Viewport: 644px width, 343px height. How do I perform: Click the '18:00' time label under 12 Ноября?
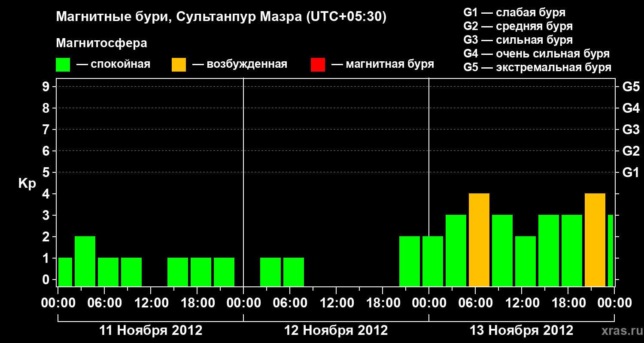[383, 303]
